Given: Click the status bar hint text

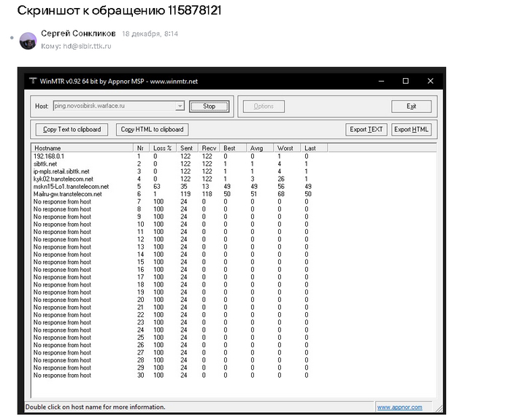Looking at the screenshot, I should [95, 407].
